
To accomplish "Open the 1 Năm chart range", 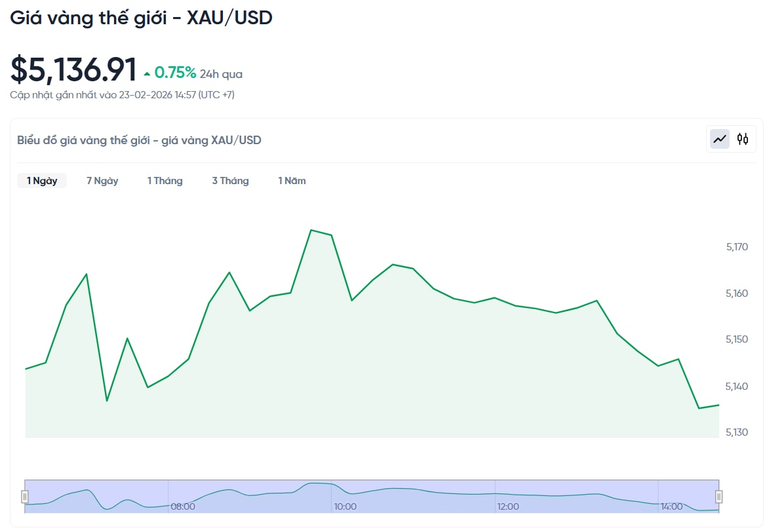I will (x=292, y=181).
